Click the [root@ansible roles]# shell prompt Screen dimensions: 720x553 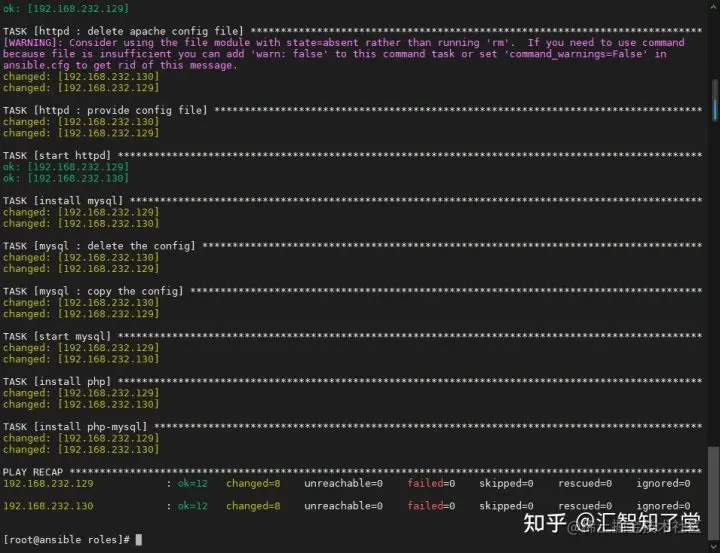[x=67, y=540]
